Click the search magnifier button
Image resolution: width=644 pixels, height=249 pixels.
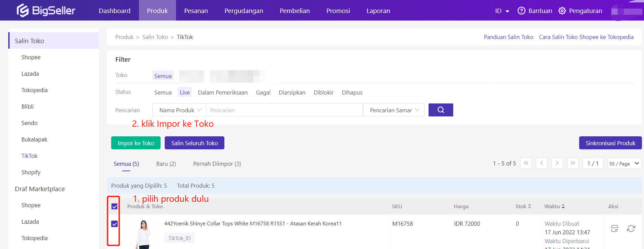click(x=441, y=110)
